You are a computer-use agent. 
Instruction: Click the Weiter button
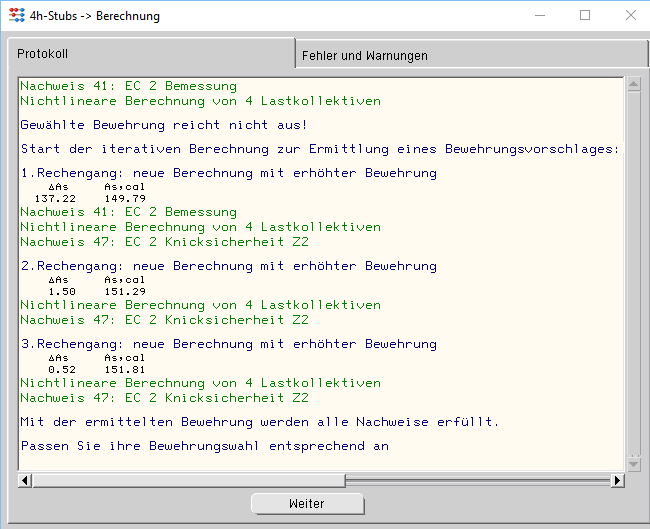tap(307, 504)
